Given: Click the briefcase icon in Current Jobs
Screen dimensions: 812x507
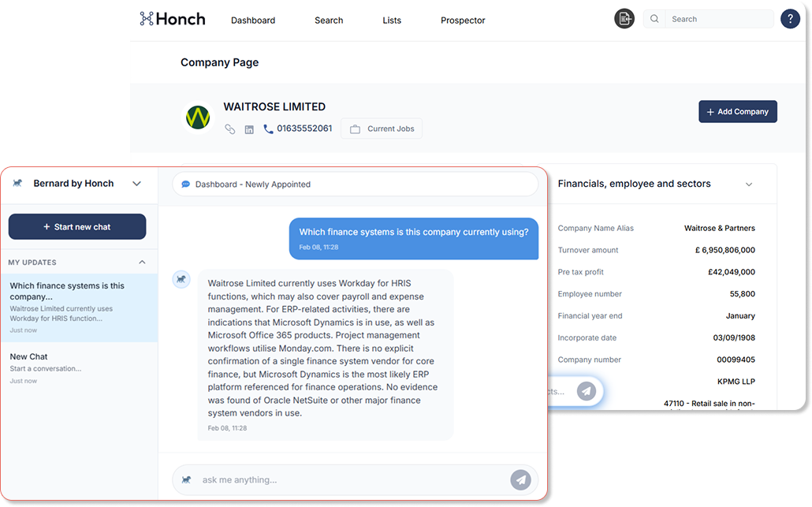Looking at the screenshot, I should pos(355,129).
